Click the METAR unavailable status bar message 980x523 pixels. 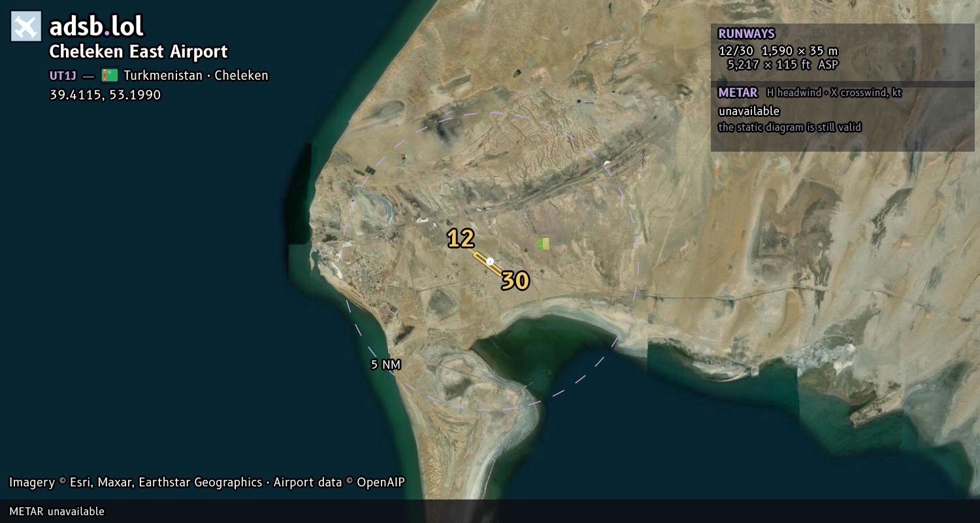(x=57, y=511)
